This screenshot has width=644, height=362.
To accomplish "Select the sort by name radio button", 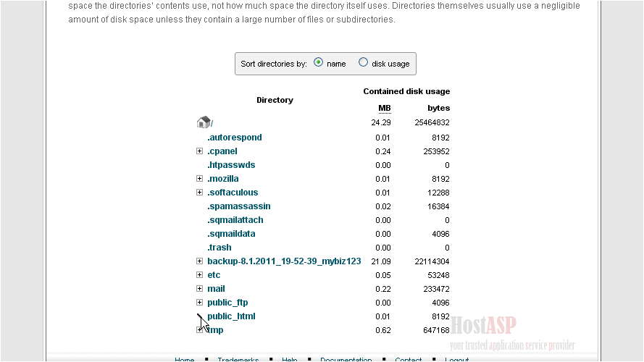I will coord(319,63).
